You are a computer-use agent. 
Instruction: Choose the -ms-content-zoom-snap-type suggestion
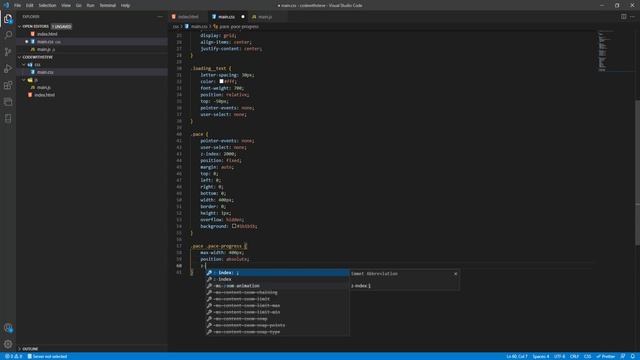pyautogui.click(x=277, y=332)
